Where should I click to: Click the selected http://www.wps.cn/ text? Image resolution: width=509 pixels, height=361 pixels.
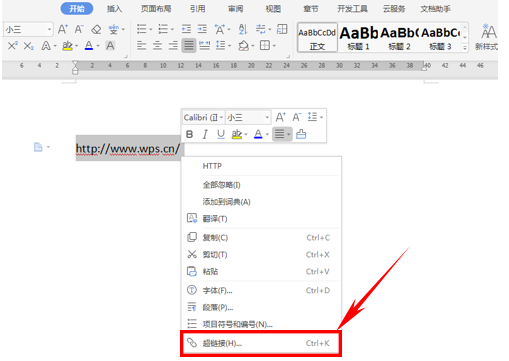[128, 148]
